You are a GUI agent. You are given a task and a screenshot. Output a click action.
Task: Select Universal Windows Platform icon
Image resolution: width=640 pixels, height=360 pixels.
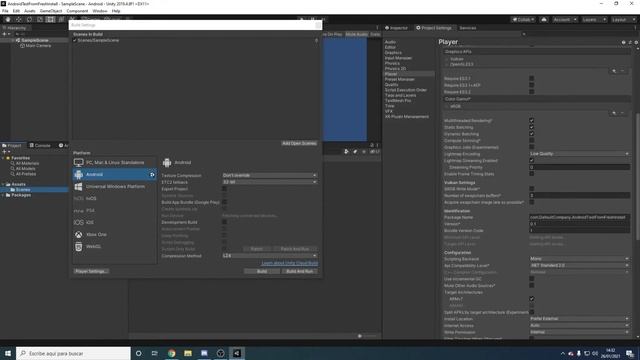coord(78,187)
